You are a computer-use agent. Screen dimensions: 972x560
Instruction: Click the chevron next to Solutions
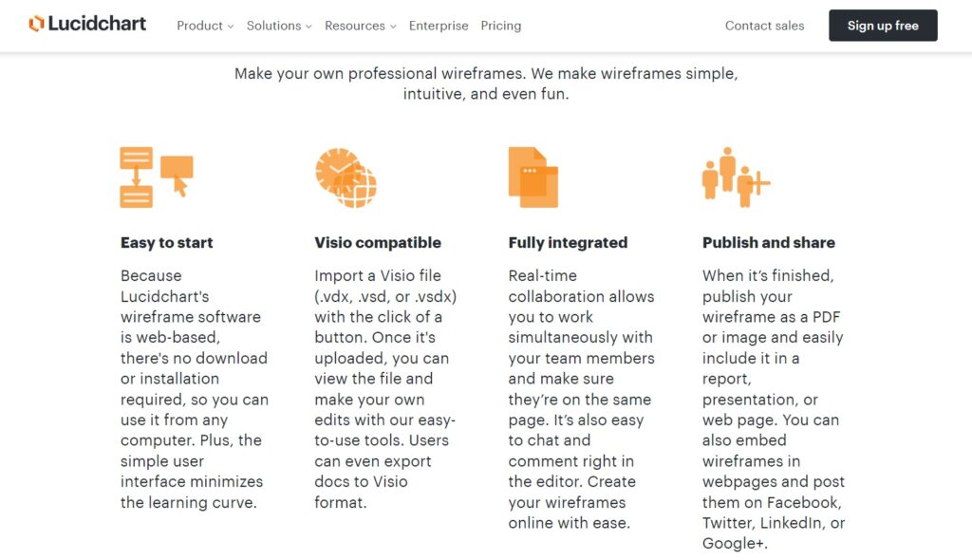click(308, 27)
